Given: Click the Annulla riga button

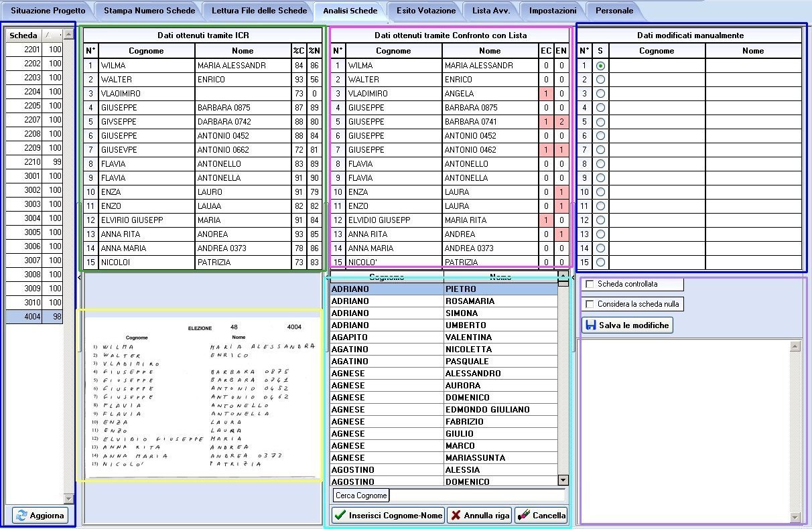Looking at the screenshot, I should [479, 515].
